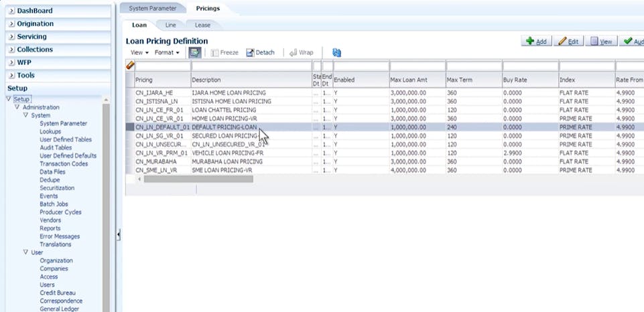The height and width of the screenshot is (312, 644).
Task: Click the Max Loan Amt filter field
Action: coord(417,66)
